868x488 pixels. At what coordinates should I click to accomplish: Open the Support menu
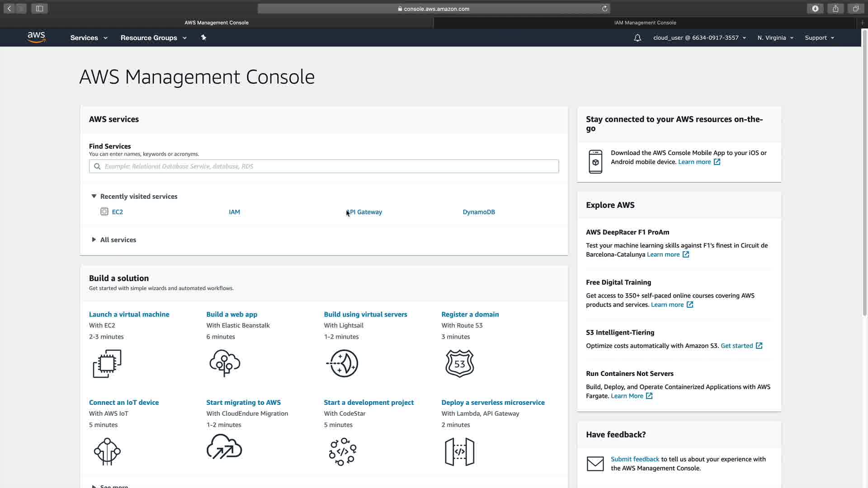(x=819, y=38)
